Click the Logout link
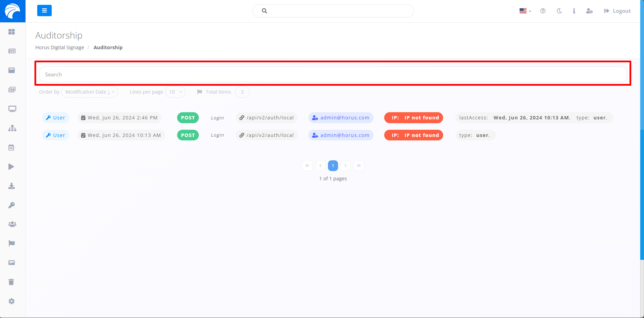 coord(617,11)
